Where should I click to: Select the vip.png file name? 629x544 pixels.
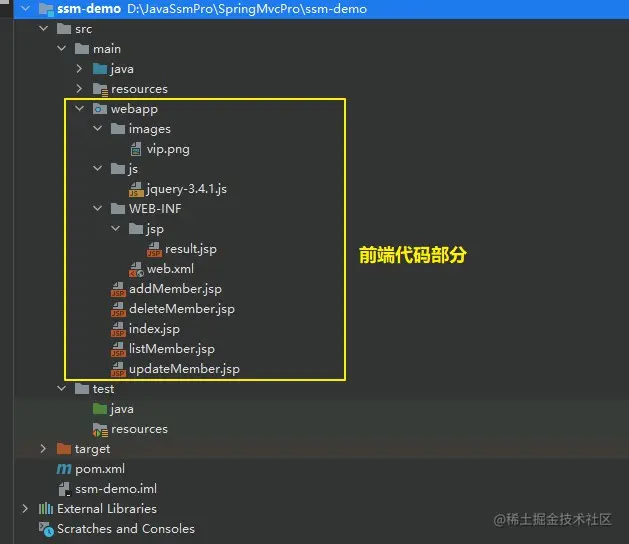168,149
